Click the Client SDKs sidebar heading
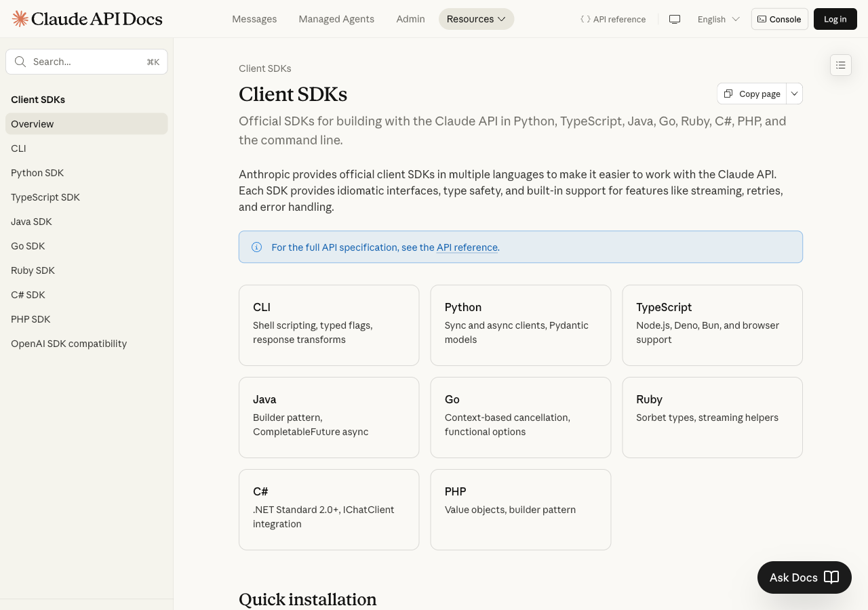This screenshot has height=610, width=868. (x=38, y=100)
